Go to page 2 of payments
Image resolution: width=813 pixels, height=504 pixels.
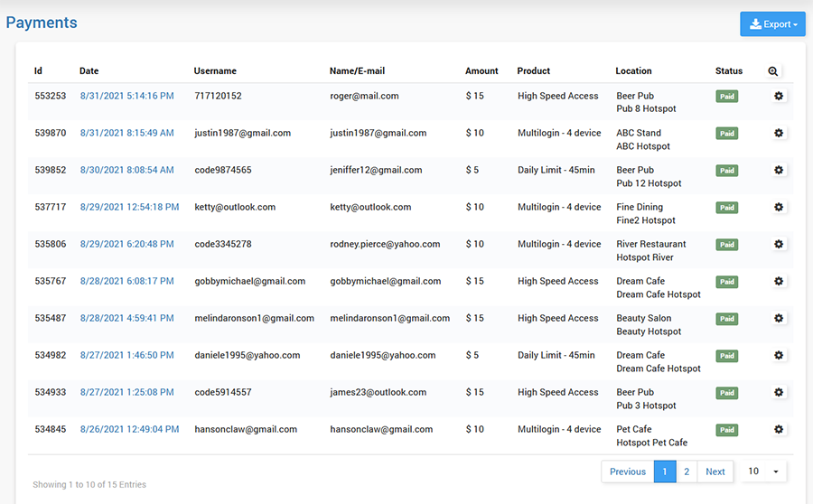(x=687, y=471)
